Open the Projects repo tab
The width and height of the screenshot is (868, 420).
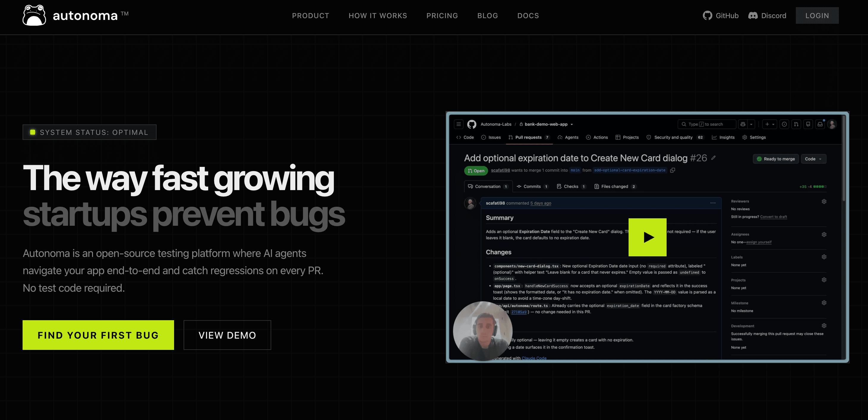click(x=627, y=138)
